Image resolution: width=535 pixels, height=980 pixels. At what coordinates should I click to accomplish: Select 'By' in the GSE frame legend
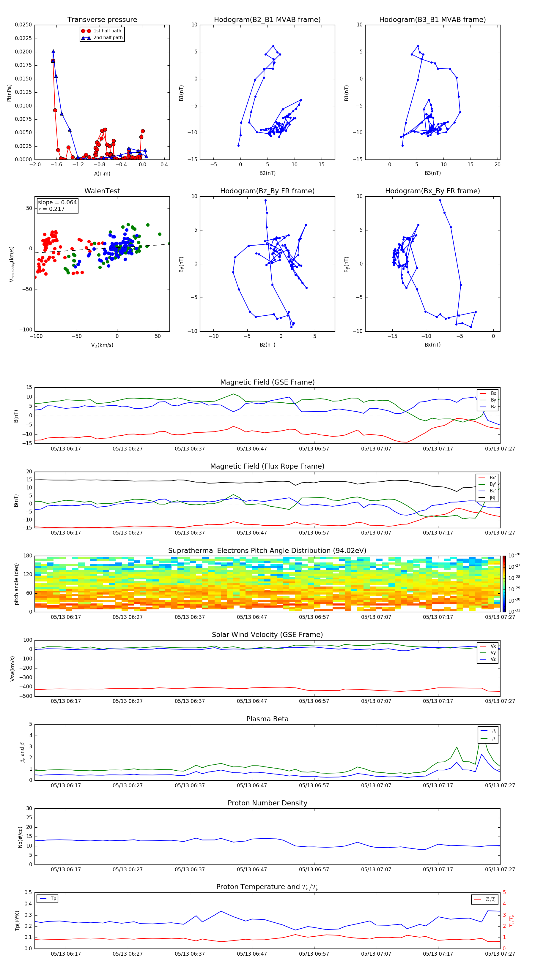coord(488,400)
